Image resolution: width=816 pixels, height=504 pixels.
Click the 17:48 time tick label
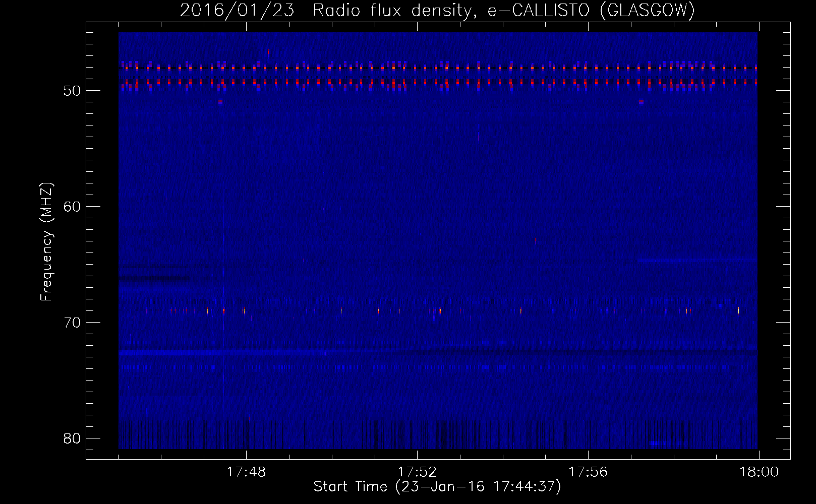[x=246, y=472]
